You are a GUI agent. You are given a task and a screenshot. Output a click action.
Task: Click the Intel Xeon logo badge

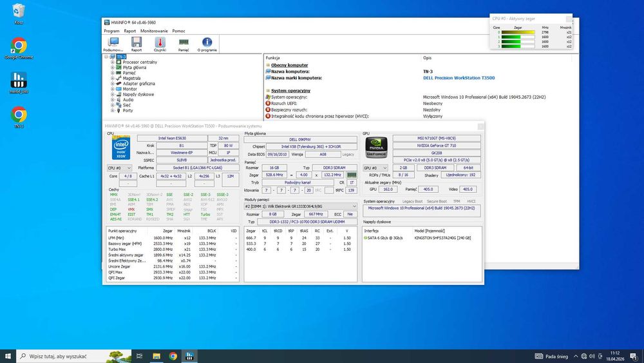(121, 148)
